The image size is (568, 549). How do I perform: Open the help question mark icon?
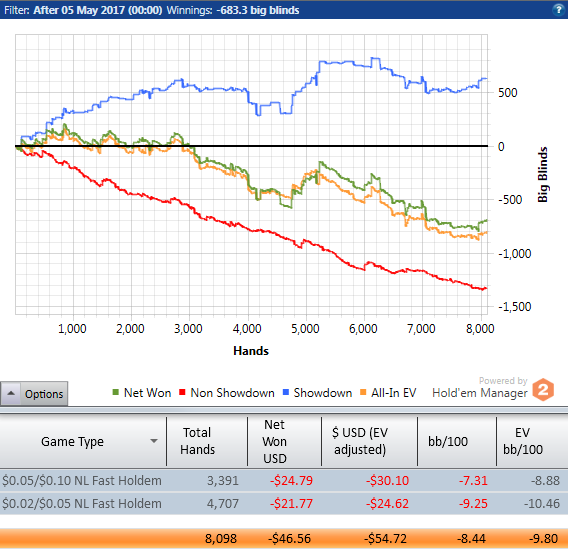558,10
